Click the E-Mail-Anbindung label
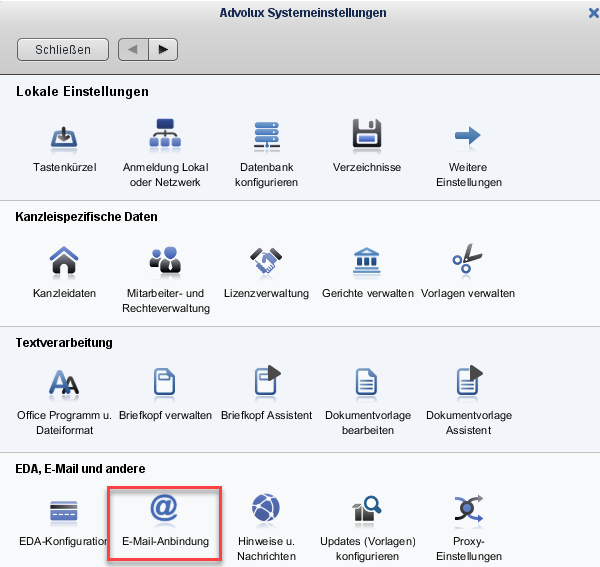 tap(165, 541)
